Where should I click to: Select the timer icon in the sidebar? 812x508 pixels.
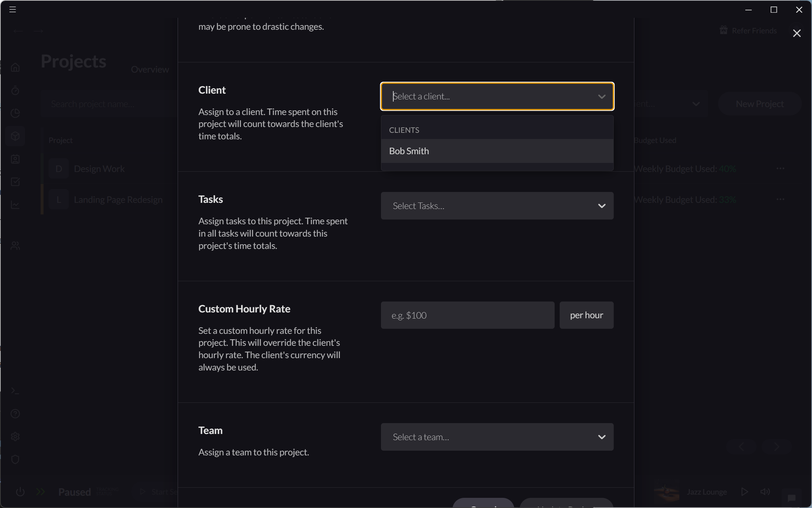(x=15, y=90)
